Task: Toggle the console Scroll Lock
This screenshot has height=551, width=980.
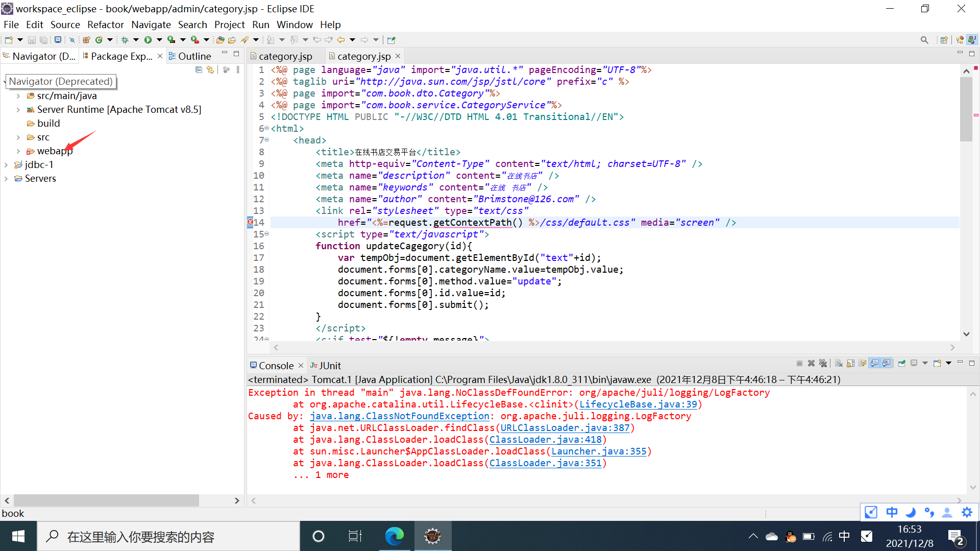Action: pos(850,363)
